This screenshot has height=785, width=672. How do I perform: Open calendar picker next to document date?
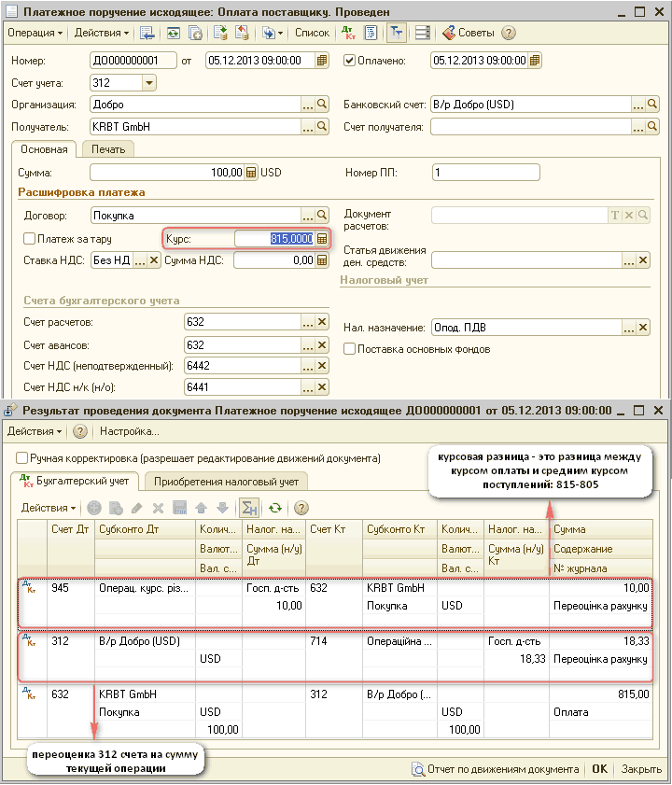point(322,61)
